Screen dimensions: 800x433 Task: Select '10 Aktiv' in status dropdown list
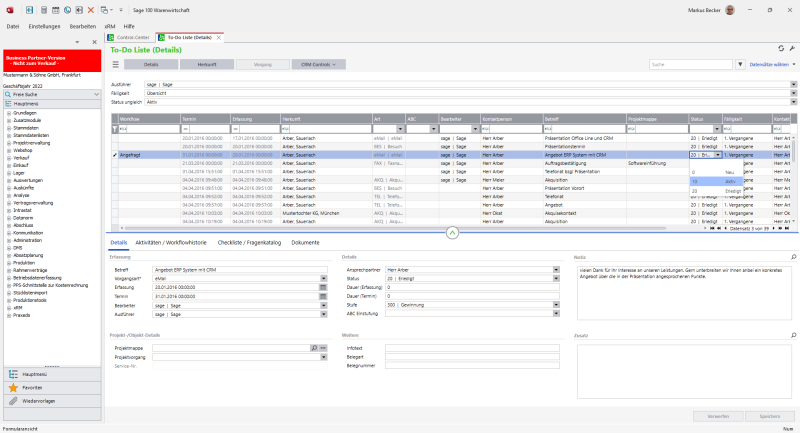click(716, 181)
